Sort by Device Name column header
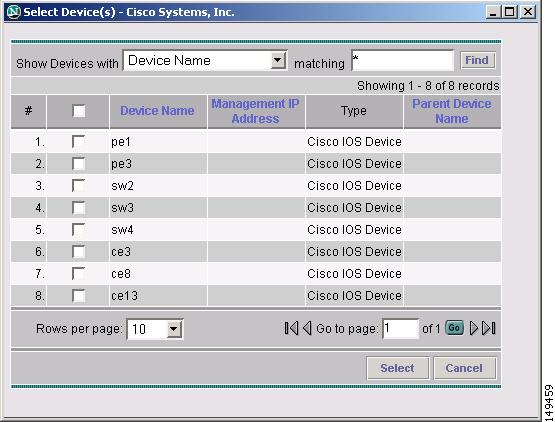This screenshot has height=422, width=555. tap(157, 111)
